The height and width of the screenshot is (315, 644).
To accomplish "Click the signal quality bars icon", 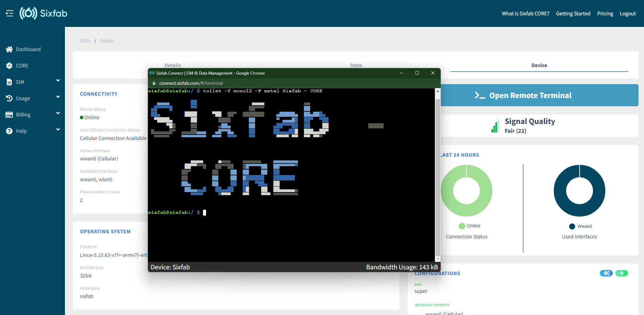I will click(x=495, y=126).
